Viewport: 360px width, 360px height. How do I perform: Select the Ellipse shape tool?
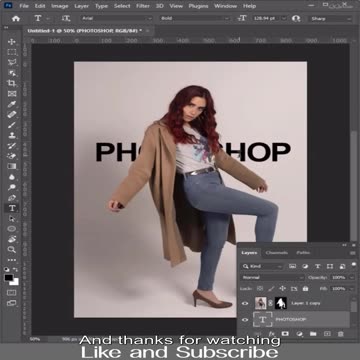tap(12, 229)
